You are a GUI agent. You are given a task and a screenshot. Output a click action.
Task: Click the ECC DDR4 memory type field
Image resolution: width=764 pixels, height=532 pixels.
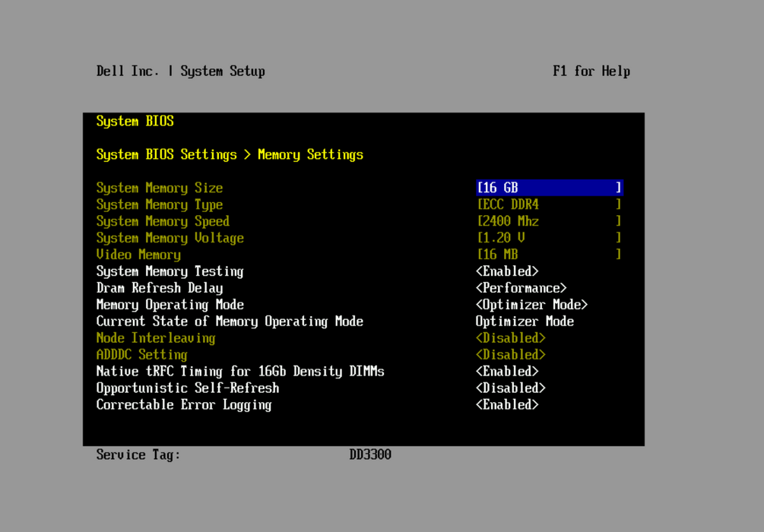[x=549, y=204]
